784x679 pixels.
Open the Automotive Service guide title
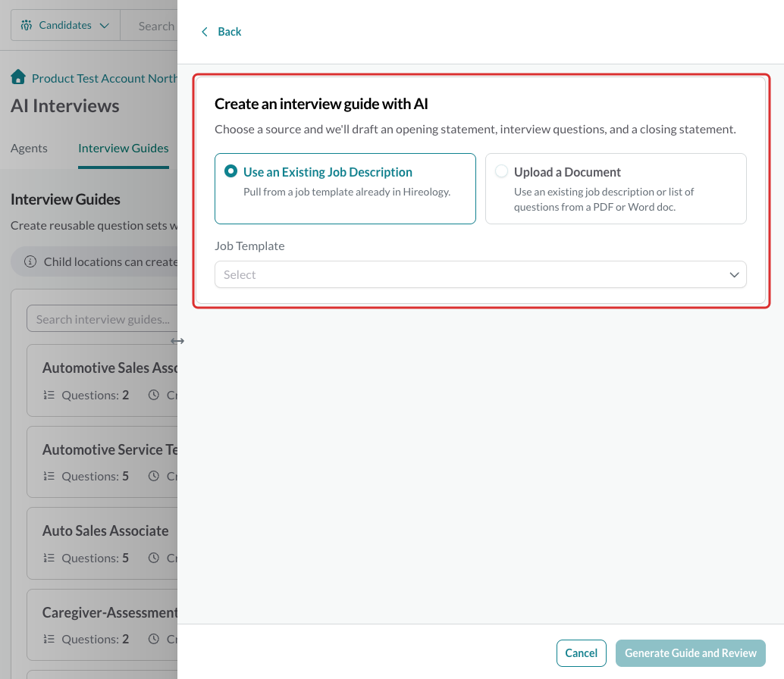110,449
